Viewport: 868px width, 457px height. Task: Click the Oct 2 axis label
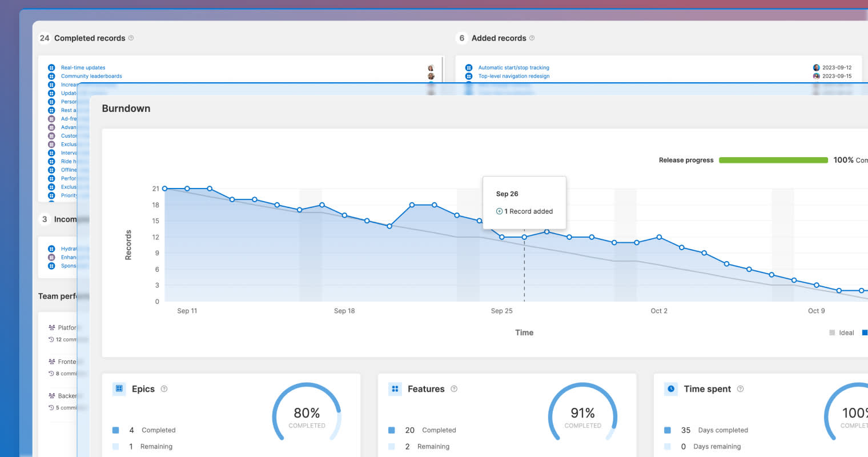click(x=659, y=311)
